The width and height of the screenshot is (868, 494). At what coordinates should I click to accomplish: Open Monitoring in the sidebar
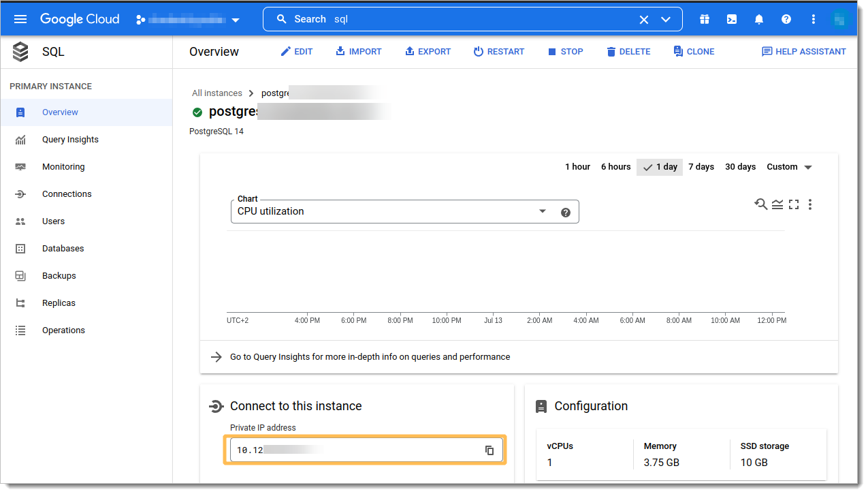(86, 167)
